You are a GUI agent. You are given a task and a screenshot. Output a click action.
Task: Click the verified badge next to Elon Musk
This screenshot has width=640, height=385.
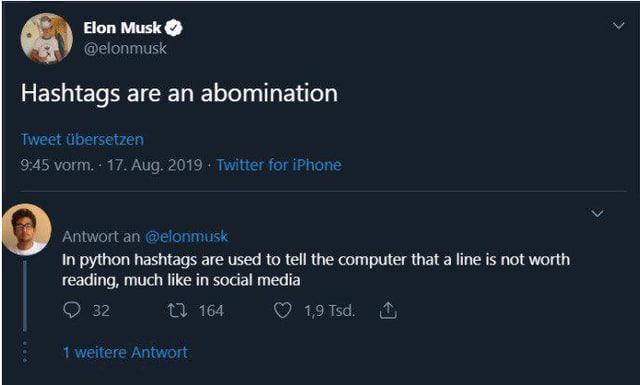point(174,28)
